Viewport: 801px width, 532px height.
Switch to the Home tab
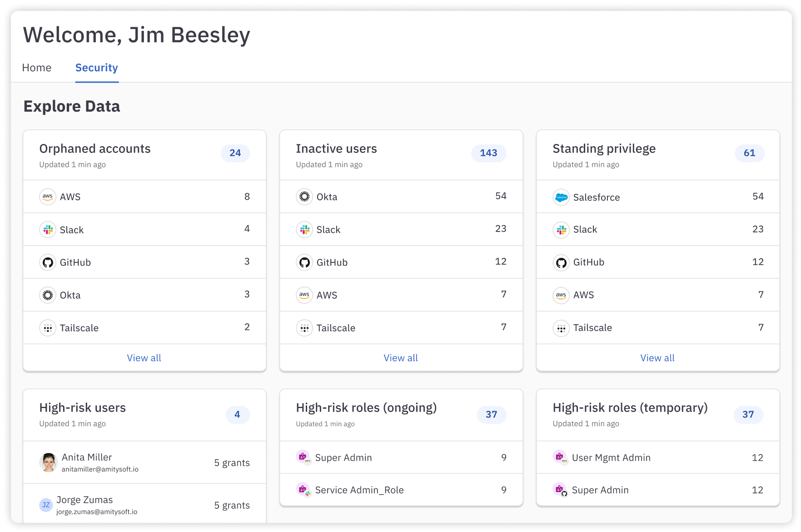click(x=37, y=67)
